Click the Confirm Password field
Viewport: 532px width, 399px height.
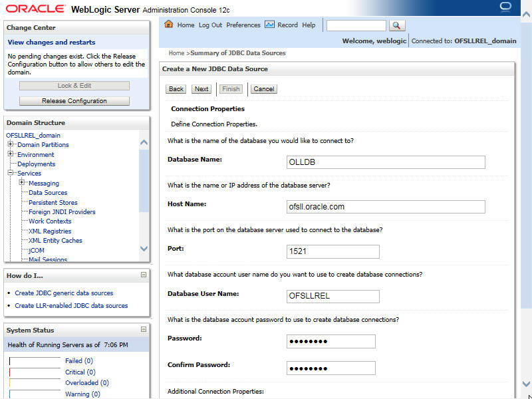tap(331, 368)
